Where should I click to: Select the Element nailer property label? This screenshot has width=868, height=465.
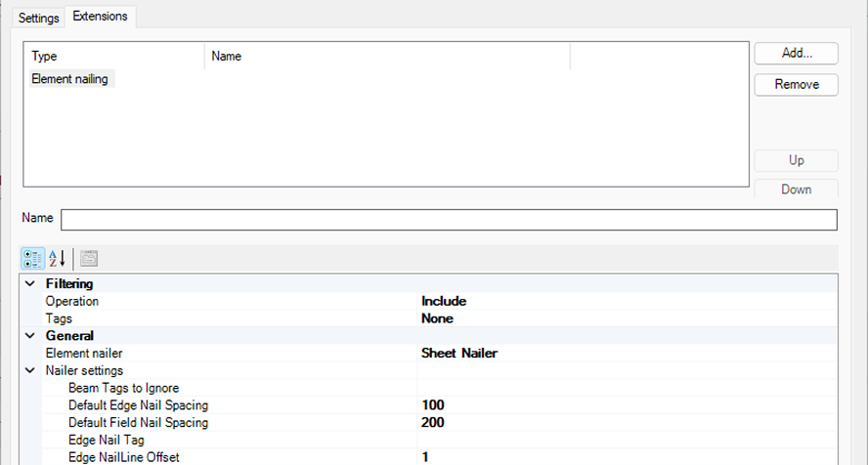click(x=84, y=354)
